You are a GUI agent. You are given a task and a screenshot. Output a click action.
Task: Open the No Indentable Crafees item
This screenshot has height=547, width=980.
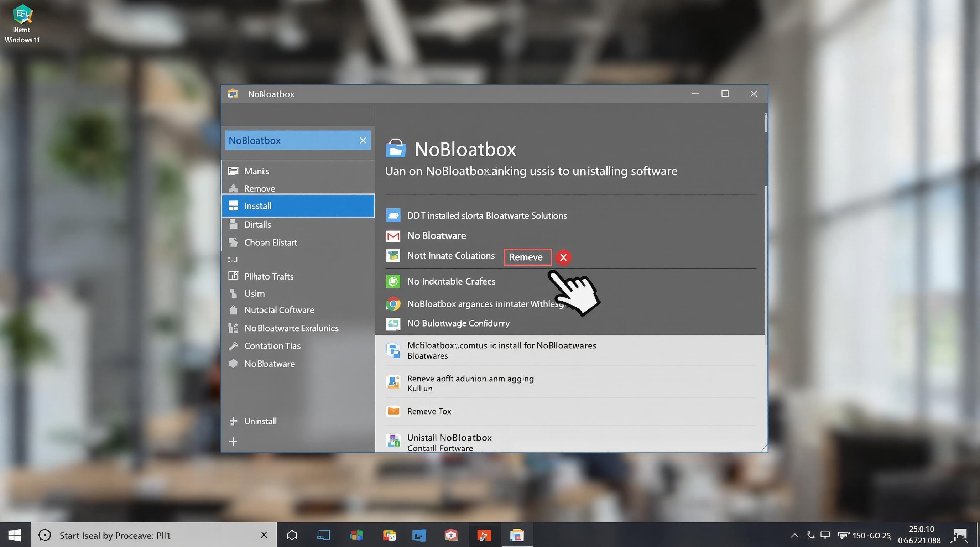pyautogui.click(x=451, y=281)
